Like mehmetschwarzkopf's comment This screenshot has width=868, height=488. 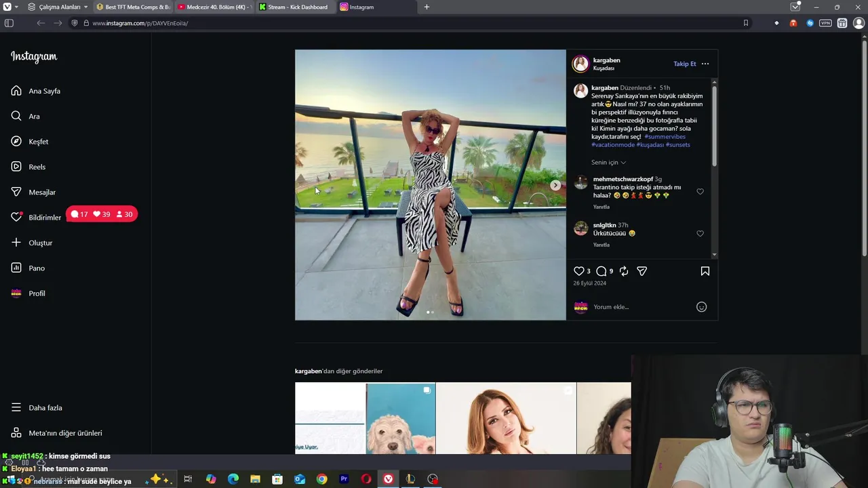click(701, 192)
